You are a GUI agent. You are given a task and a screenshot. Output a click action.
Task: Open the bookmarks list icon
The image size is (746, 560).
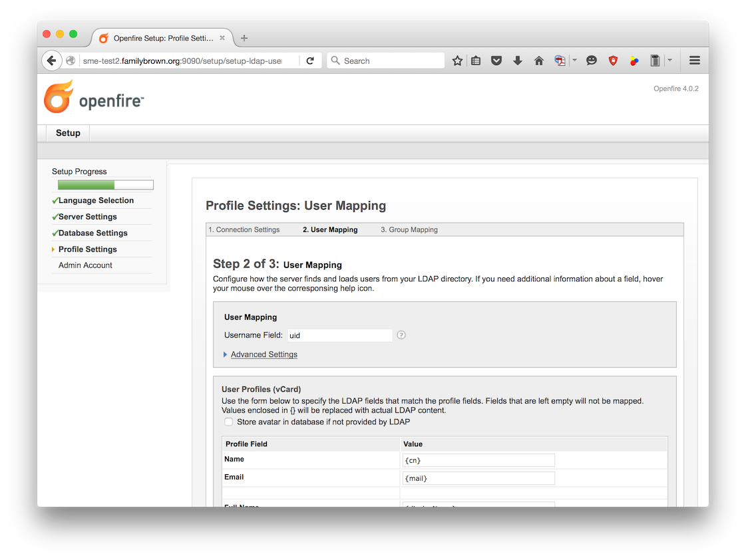(x=476, y=61)
